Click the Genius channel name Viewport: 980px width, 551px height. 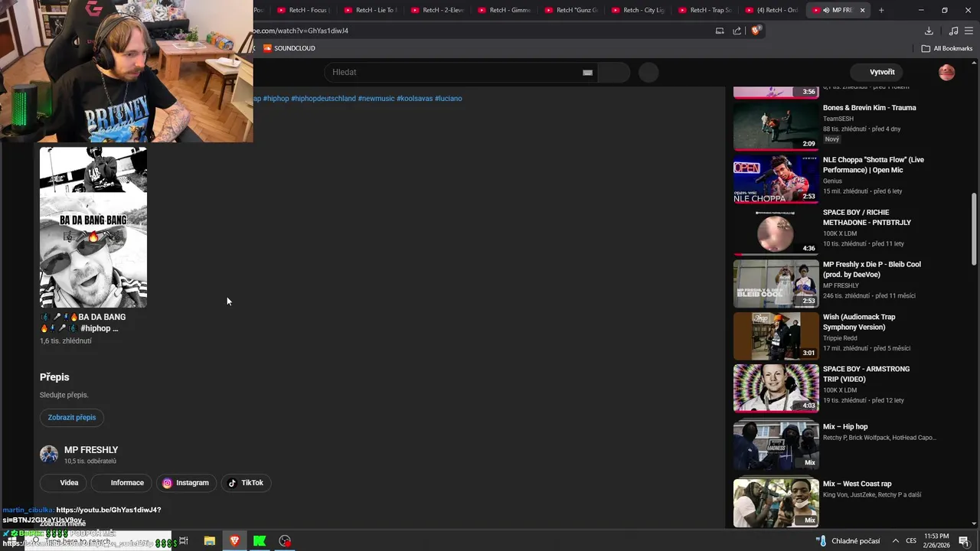pos(832,181)
